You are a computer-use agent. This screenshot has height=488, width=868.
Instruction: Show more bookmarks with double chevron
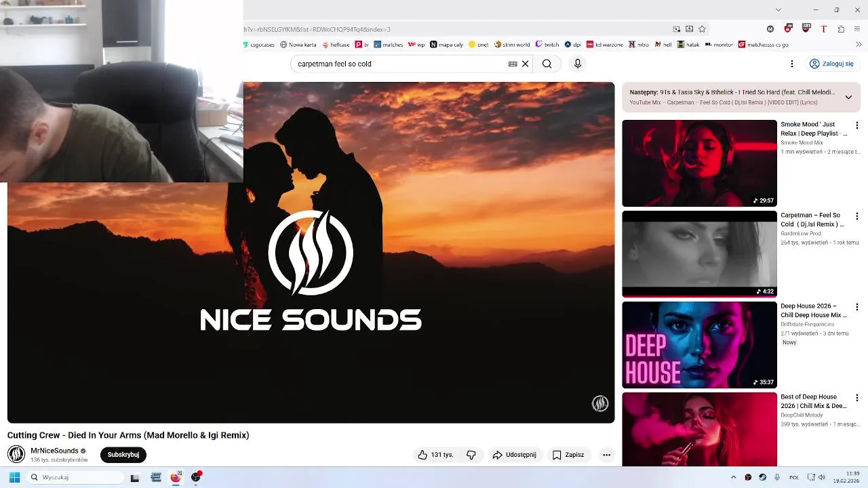[x=859, y=45]
